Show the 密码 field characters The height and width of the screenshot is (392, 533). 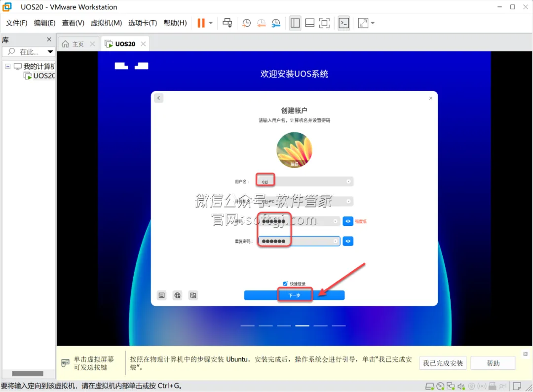(348, 221)
